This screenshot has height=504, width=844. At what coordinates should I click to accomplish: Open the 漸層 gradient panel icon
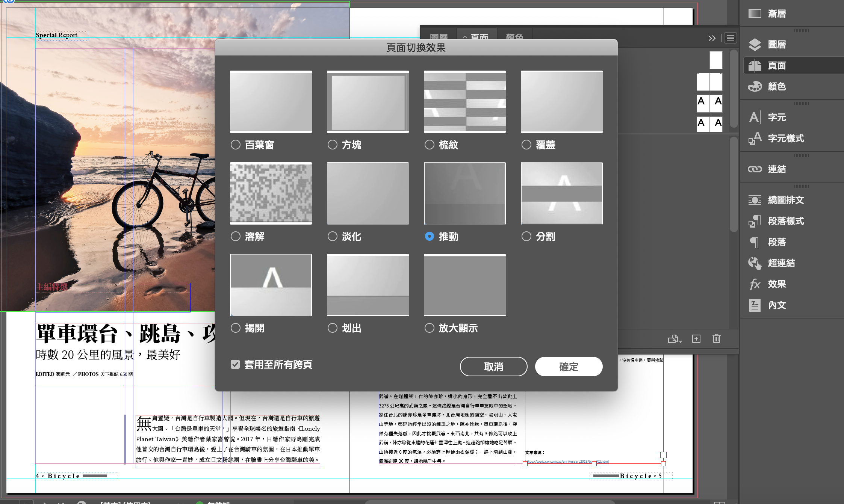pos(755,14)
